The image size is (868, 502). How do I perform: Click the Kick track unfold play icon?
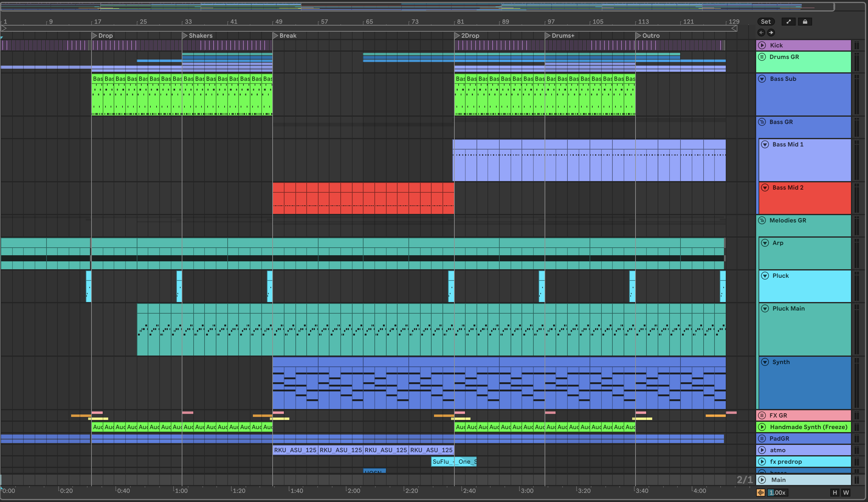tap(762, 45)
